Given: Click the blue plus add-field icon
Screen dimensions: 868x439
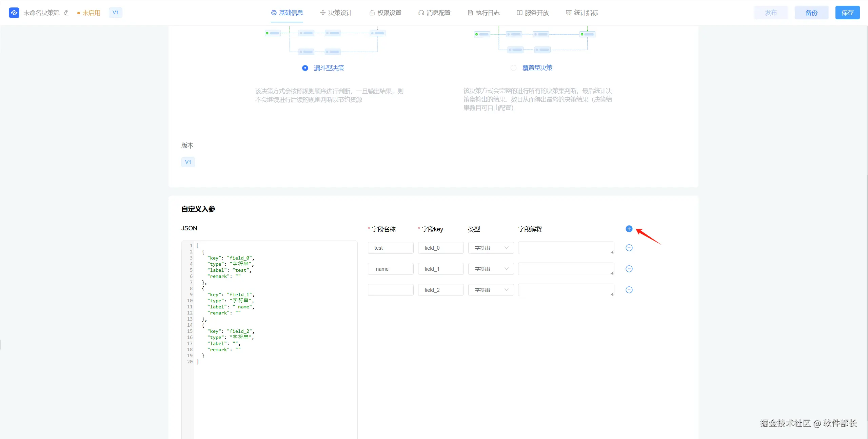Looking at the screenshot, I should pyautogui.click(x=629, y=229).
